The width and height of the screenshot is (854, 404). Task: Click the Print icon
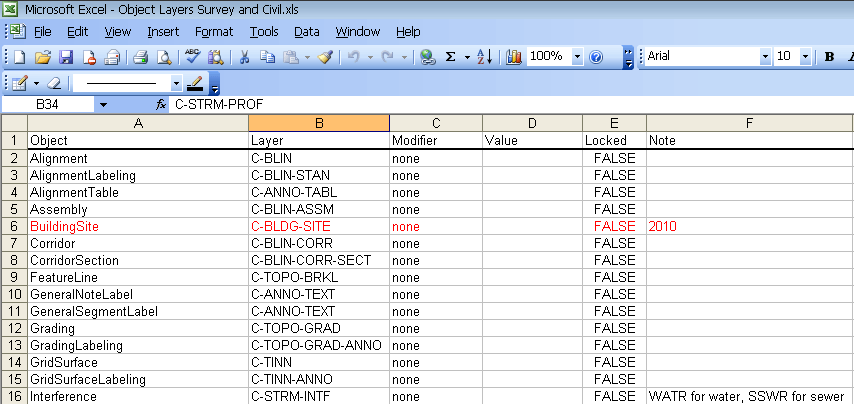[x=141, y=57]
